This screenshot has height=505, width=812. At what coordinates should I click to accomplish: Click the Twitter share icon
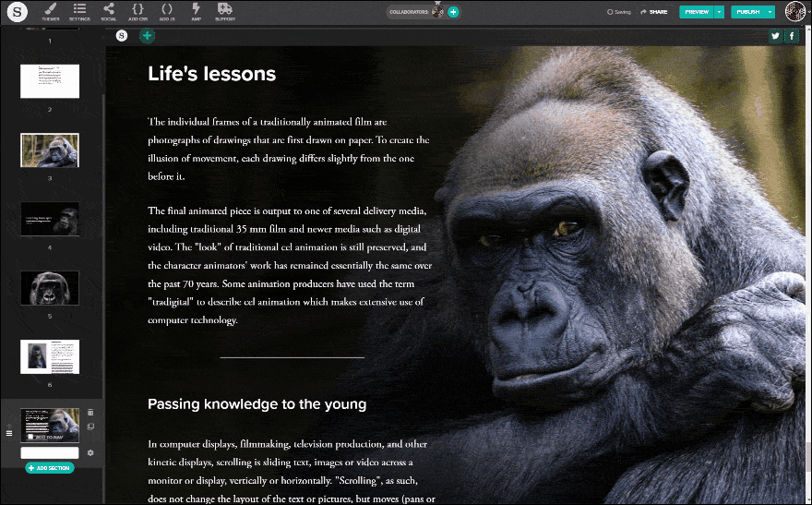[x=775, y=36]
